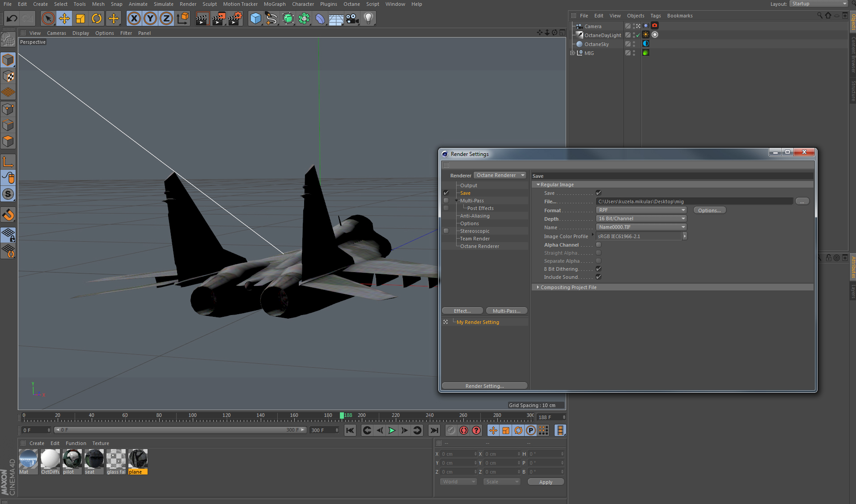
Task: Click the Camera object toolbar icon
Action: pos(352,19)
